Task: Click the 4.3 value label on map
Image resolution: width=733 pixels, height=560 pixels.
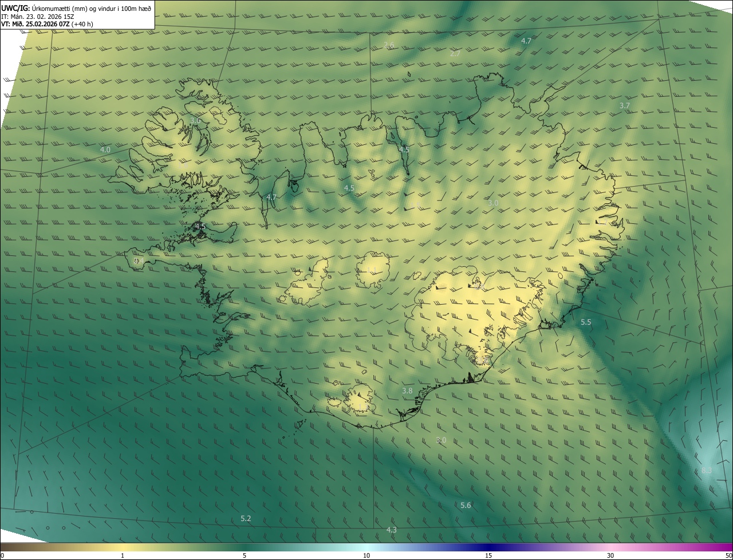Action: coord(392,530)
